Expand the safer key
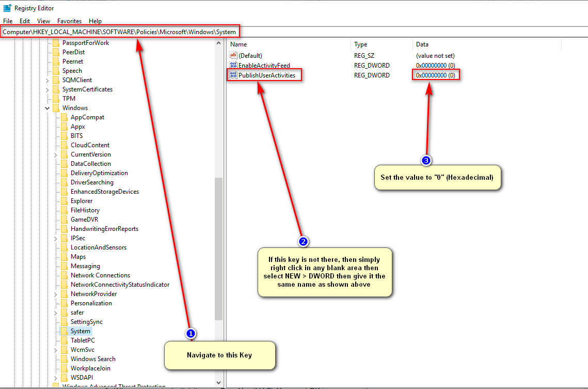The image size is (588, 389). click(x=56, y=313)
